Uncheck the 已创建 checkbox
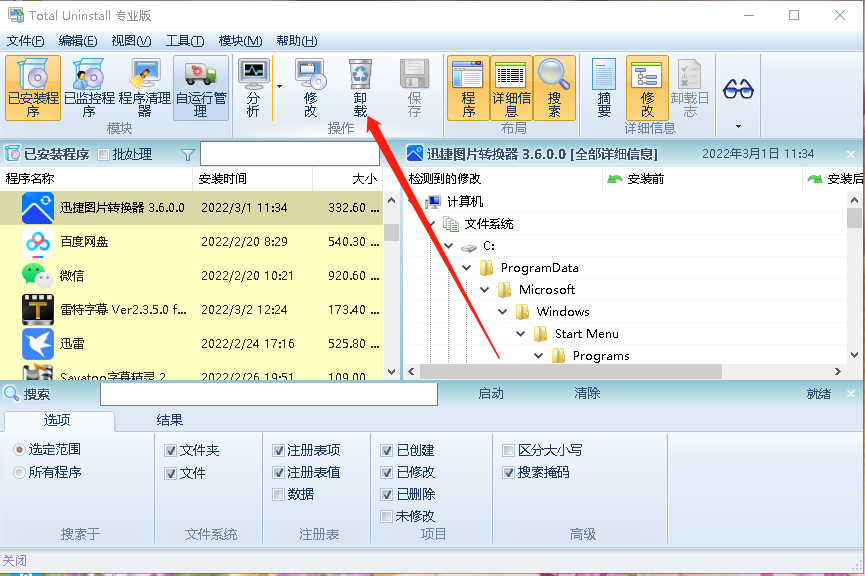Image resolution: width=865 pixels, height=576 pixels. coord(387,450)
